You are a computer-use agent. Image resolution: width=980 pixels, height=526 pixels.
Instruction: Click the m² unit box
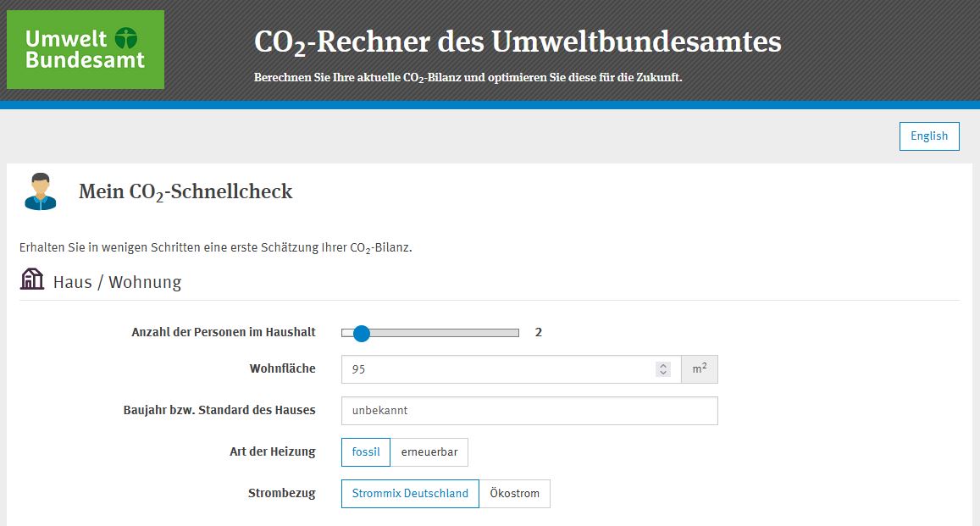coord(700,369)
